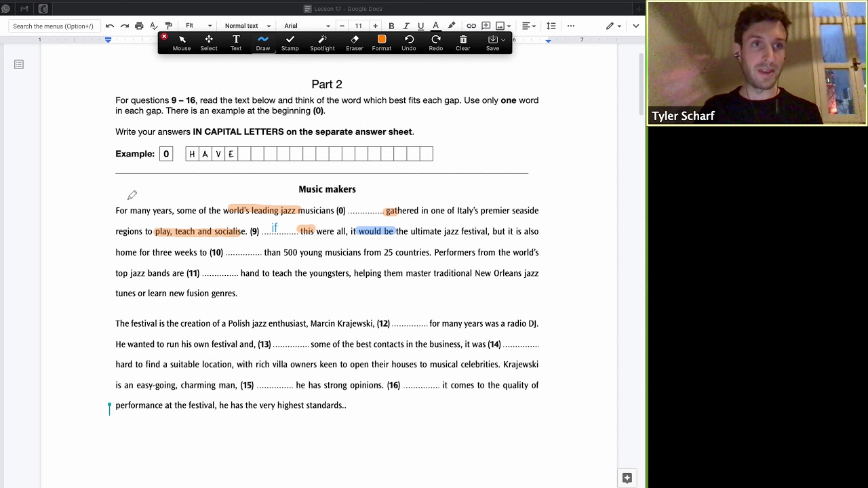Screen dimensions: 868x488
Task: Click the 'Part 2' heading
Action: tap(327, 84)
